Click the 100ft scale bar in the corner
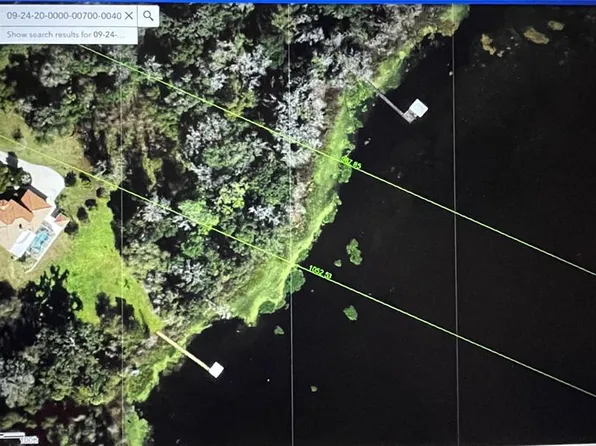This screenshot has width=596, height=446. coord(18,438)
